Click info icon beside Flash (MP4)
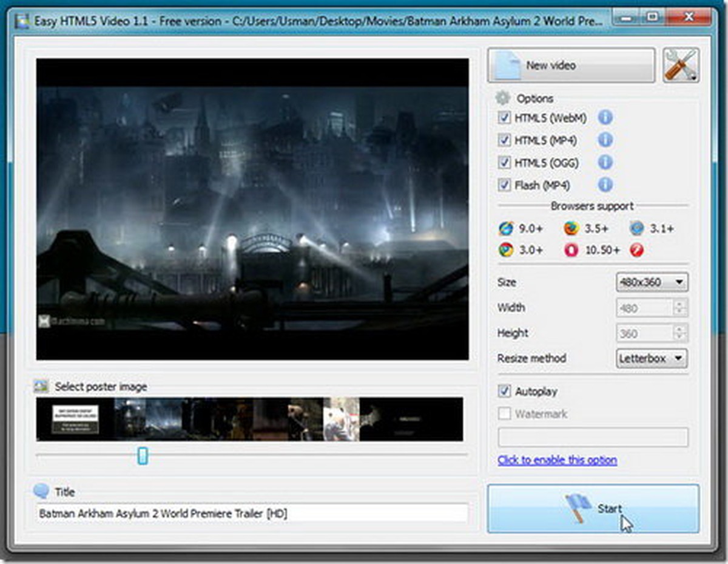728x564 pixels. (605, 185)
